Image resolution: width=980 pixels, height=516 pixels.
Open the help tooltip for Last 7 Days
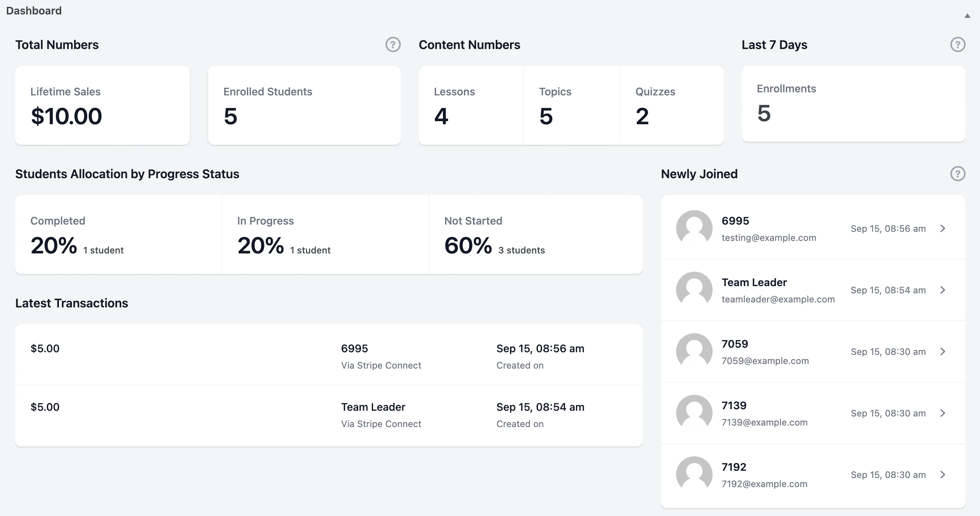[958, 44]
